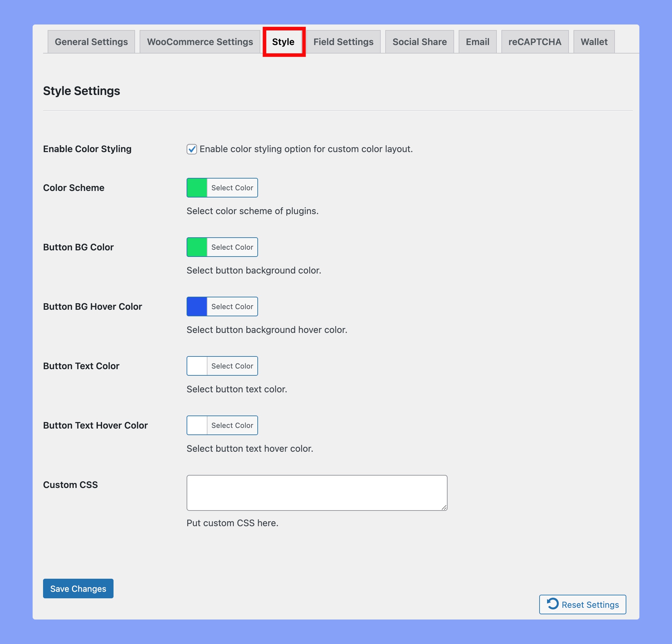This screenshot has height=644, width=672.
Task: Click Save Changes button
Action: 78,588
